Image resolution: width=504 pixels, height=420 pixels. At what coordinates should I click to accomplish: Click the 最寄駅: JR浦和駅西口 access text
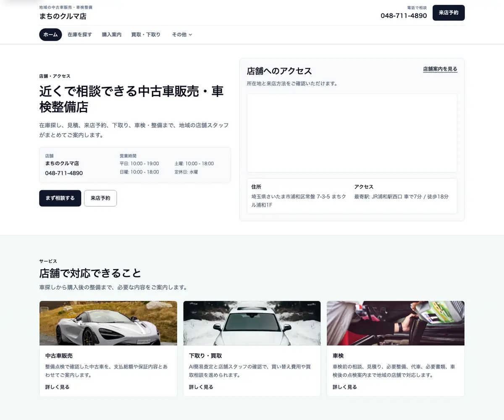tap(401, 197)
